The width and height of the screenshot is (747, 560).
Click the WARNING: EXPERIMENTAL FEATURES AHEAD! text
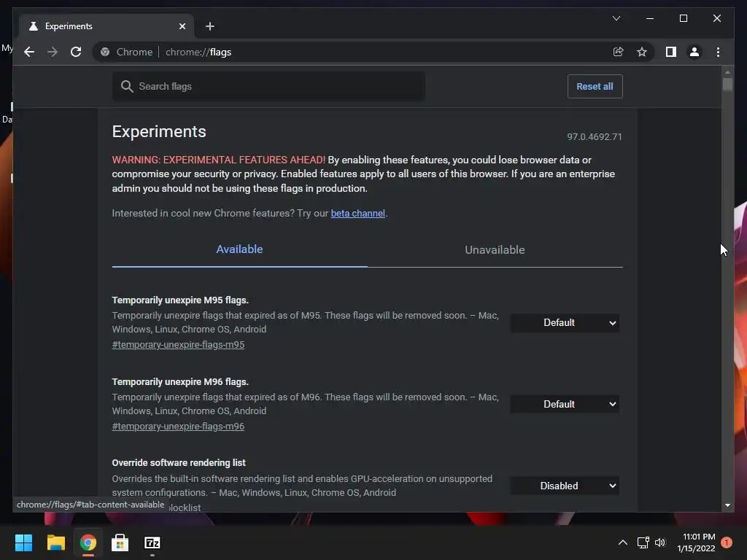[x=219, y=160]
